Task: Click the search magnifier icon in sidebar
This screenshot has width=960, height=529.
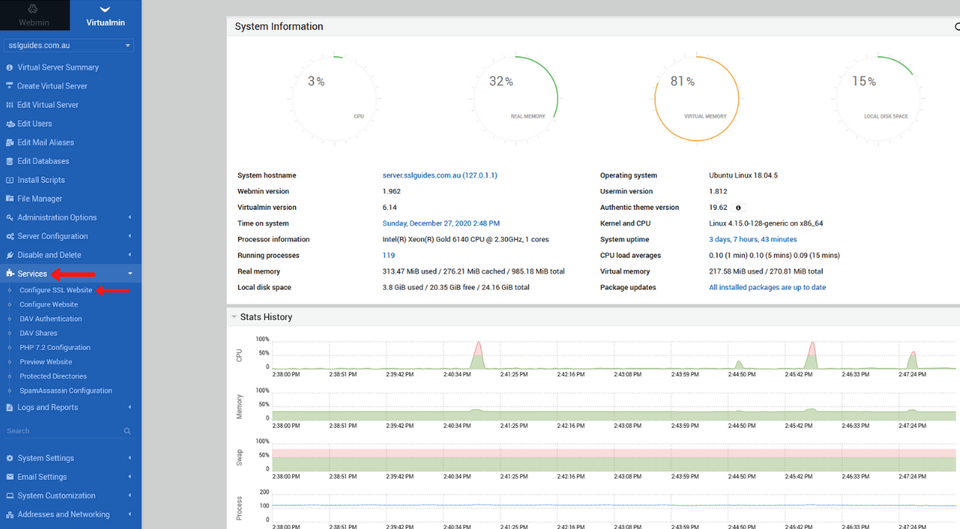Action: pyautogui.click(x=127, y=431)
